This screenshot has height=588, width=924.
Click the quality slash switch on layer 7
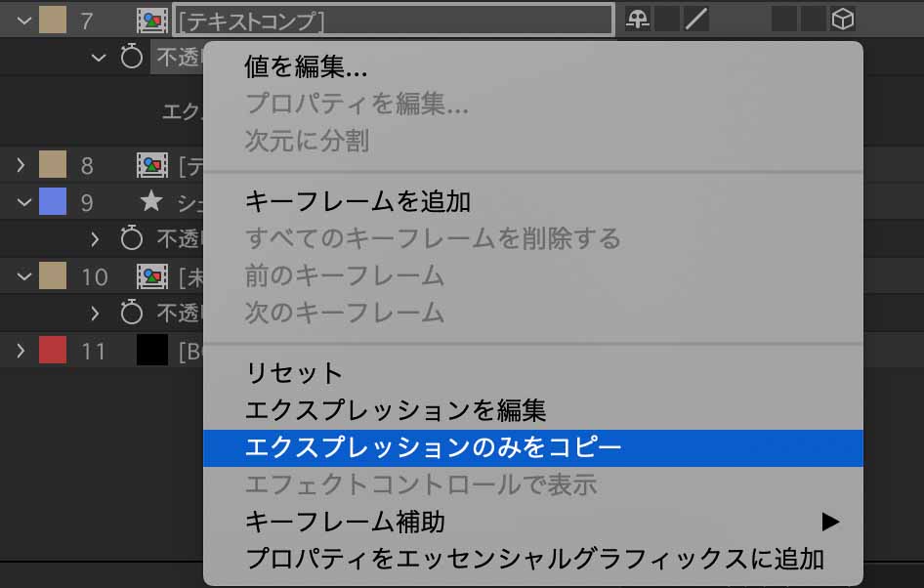[x=696, y=20]
